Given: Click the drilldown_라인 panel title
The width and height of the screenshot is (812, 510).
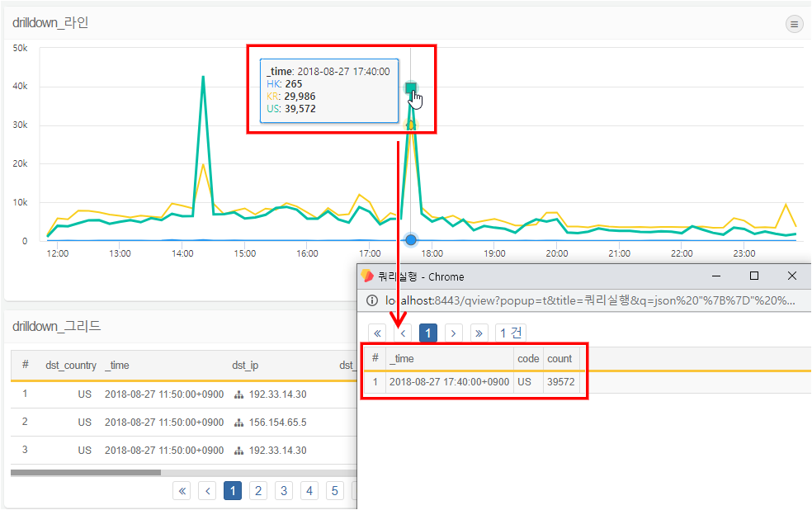Looking at the screenshot, I should pyautogui.click(x=50, y=23).
